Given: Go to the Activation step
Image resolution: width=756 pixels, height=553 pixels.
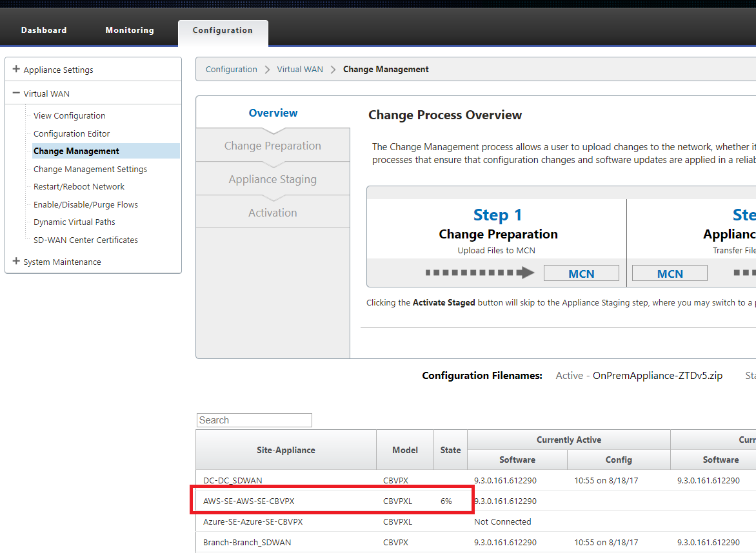Looking at the screenshot, I should tap(273, 213).
